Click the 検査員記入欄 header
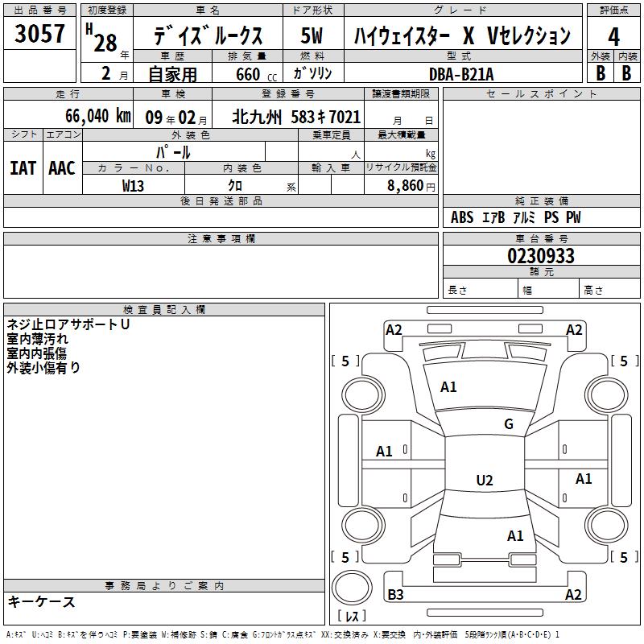The height and width of the screenshot is (644, 644). pyautogui.click(x=164, y=310)
